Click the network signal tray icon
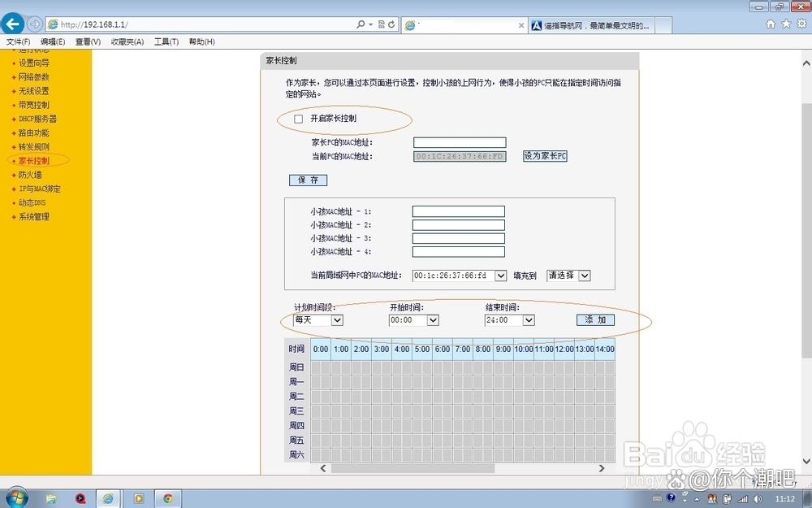 (743, 499)
